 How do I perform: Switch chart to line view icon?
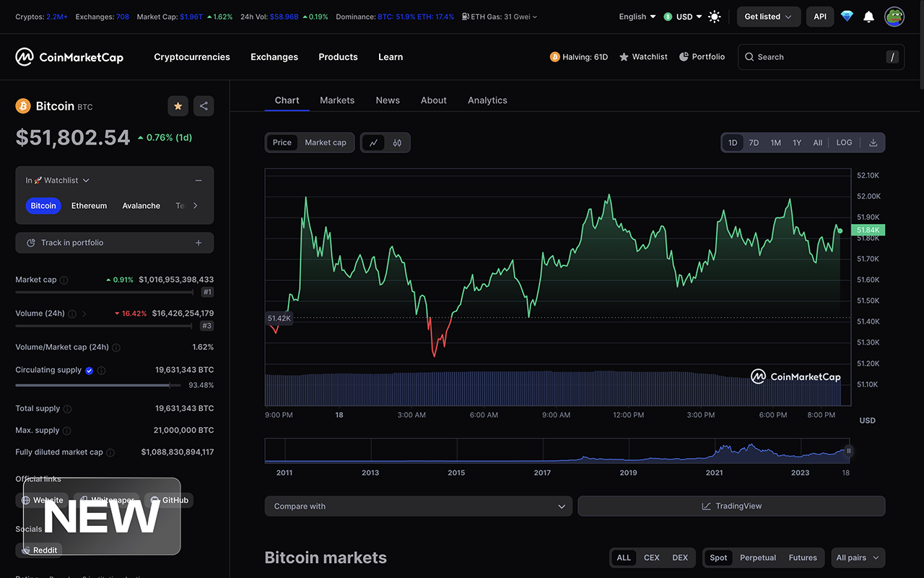coord(373,142)
